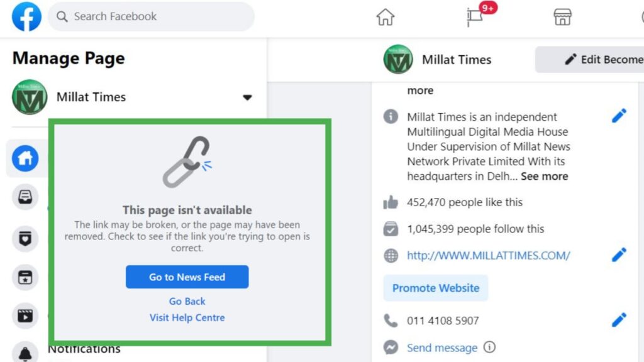Click the Go to News Feed button
The width and height of the screenshot is (644, 362).
(187, 277)
